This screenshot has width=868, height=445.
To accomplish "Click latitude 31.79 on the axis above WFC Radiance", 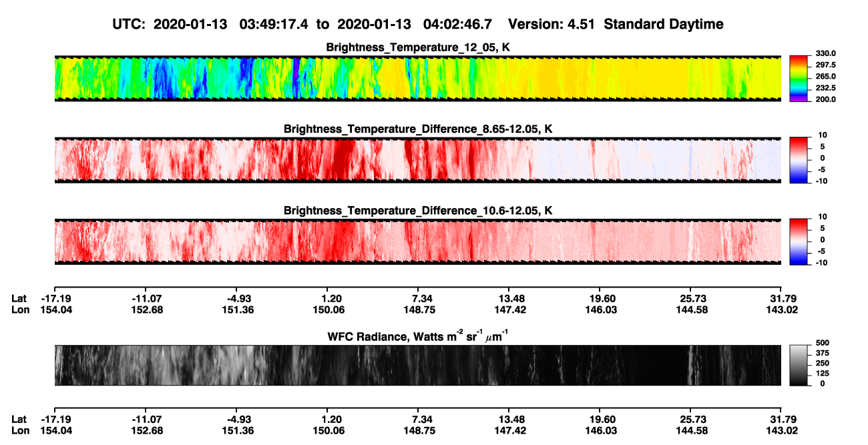I will (783, 298).
